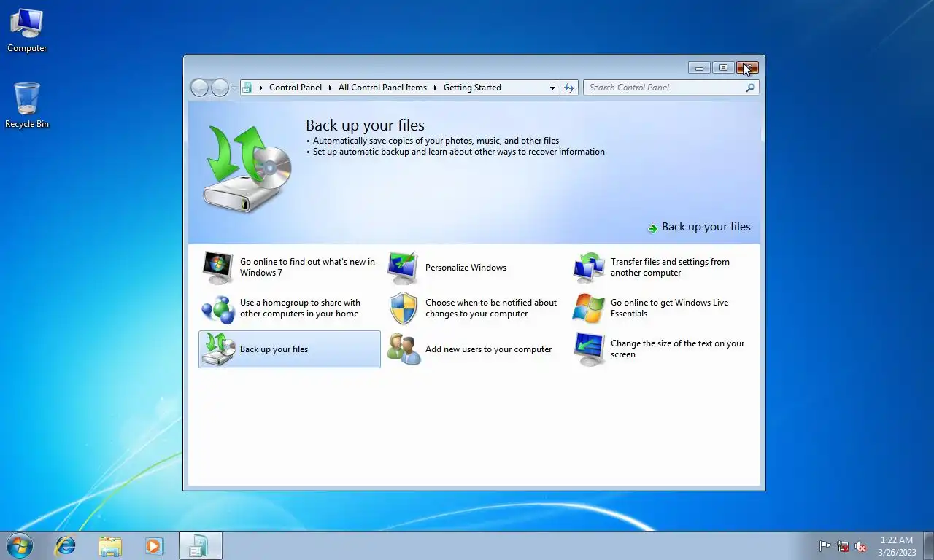Open the Start menu orb
The height and width of the screenshot is (560, 934).
click(x=20, y=545)
